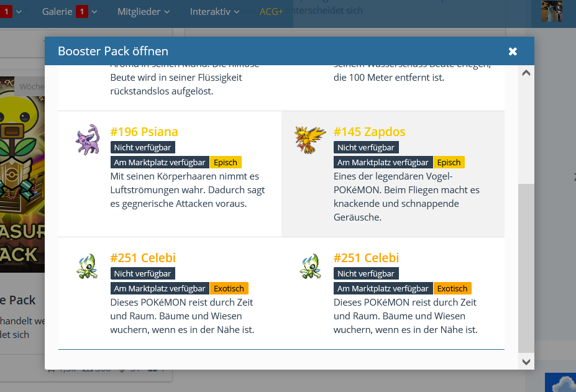The height and width of the screenshot is (392, 576).
Task: Open the #196 Psiana card title
Action: [144, 132]
